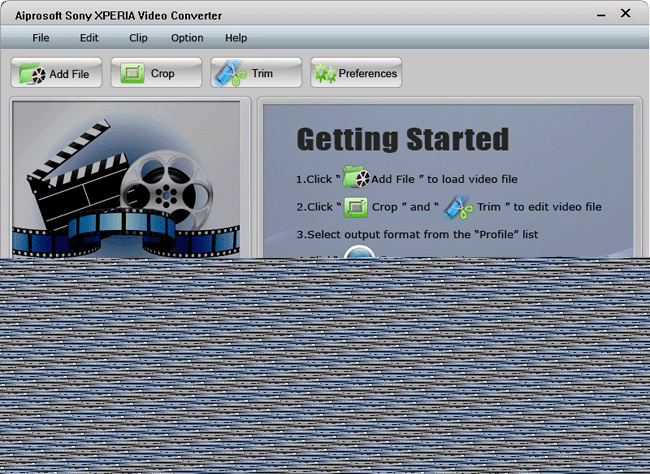650x474 pixels.
Task: Open the Clip menu
Action: tap(138, 38)
